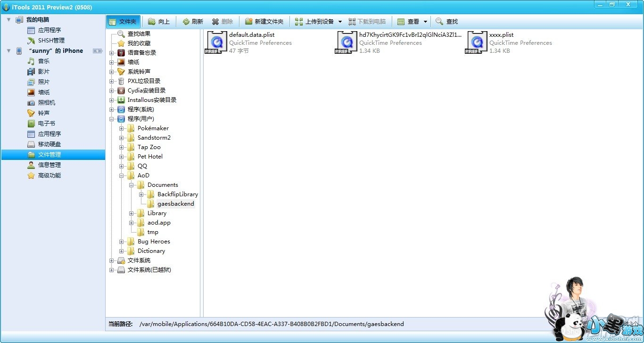Click the iPhone battery status icon

[x=97, y=51]
